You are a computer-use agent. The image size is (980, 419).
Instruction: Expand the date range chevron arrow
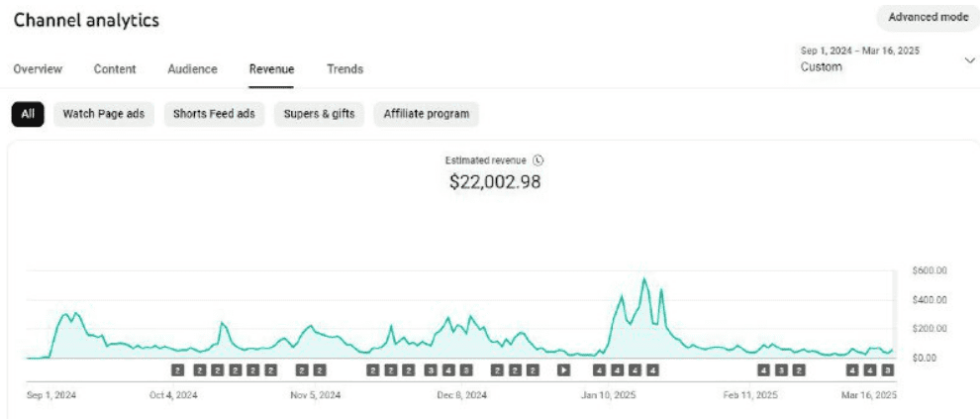coord(968,60)
